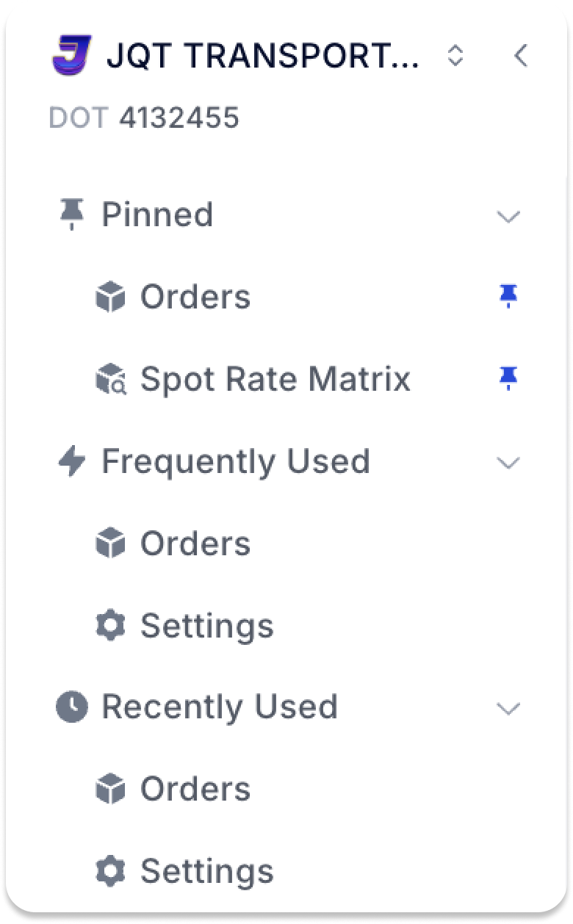The width and height of the screenshot is (573, 924).
Task: Click the clock icon for Recently Used
Action: [x=71, y=707]
